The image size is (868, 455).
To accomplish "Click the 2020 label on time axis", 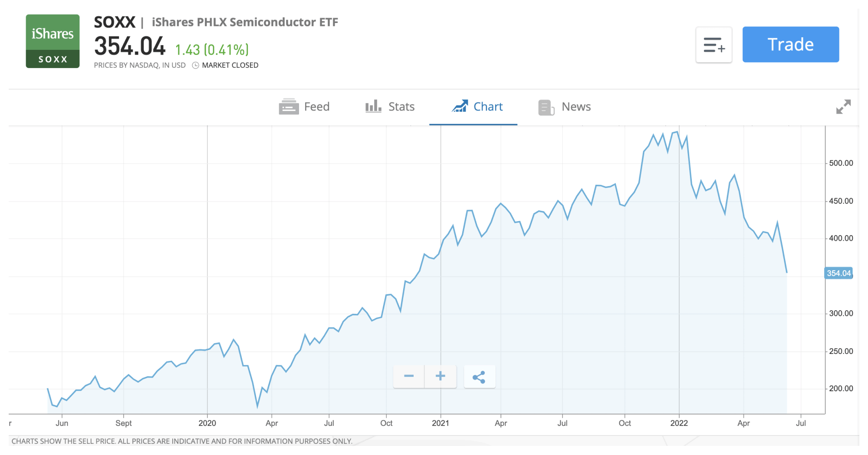I will [207, 423].
